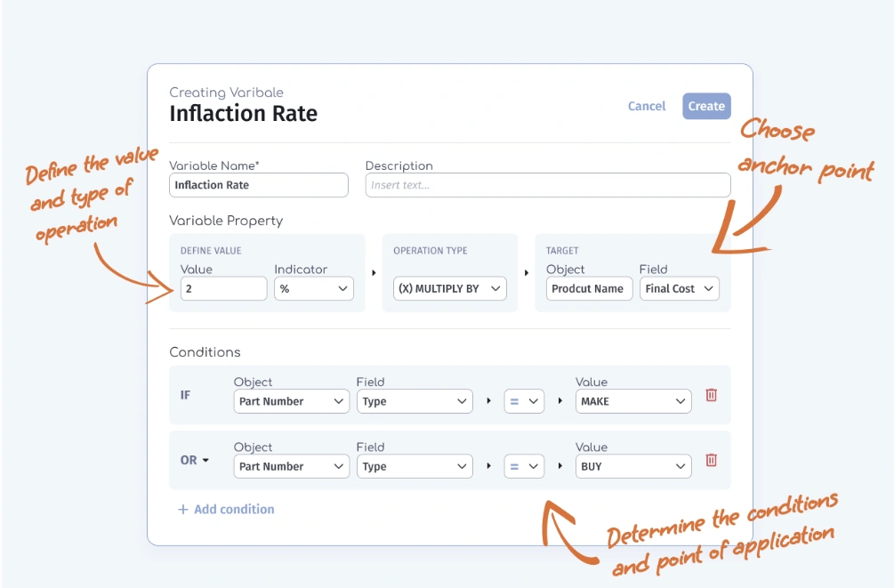Open the Indicator % dropdown
Image resolution: width=894 pixels, height=588 pixels.
coord(314,288)
